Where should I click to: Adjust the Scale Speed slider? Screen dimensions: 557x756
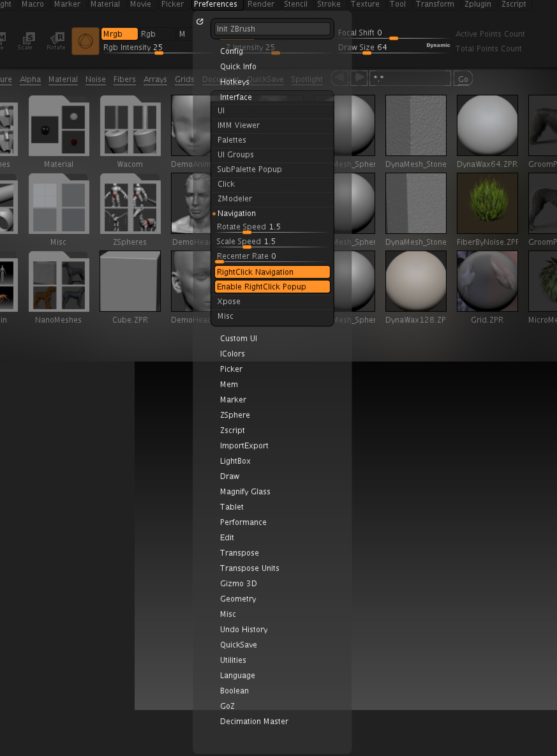point(272,243)
